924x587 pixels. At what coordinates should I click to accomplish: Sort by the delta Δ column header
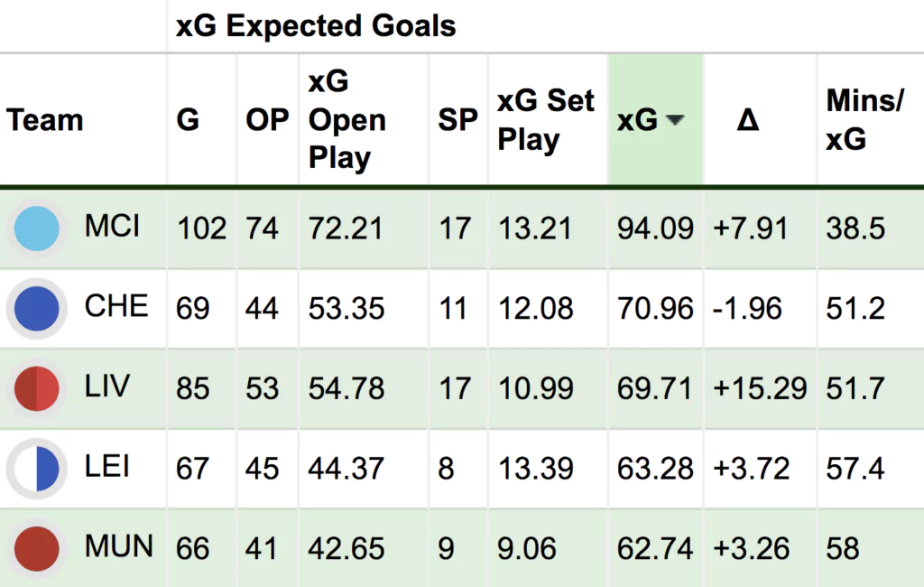pos(747,120)
